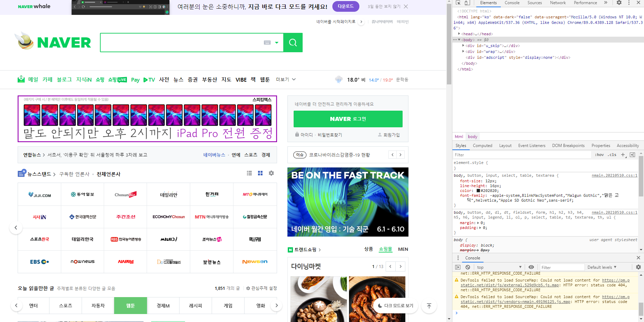Open the top JavaScript context dropdown
The height and width of the screenshot is (322, 644).
(x=499, y=267)
